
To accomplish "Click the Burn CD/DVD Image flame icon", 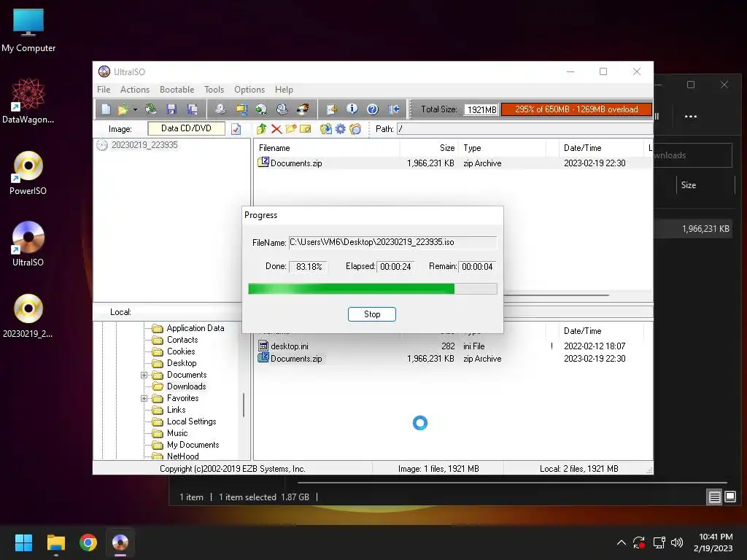I will click(x=303, y=109).
